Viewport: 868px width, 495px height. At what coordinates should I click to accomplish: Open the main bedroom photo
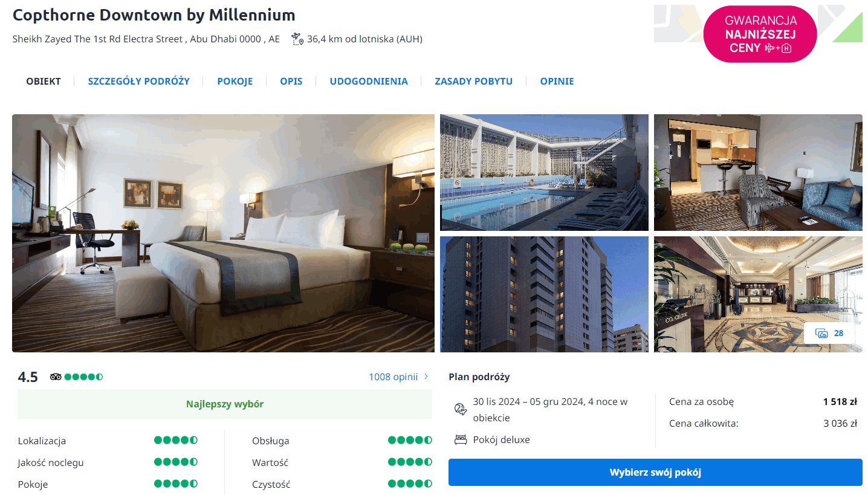click(223, 233)
